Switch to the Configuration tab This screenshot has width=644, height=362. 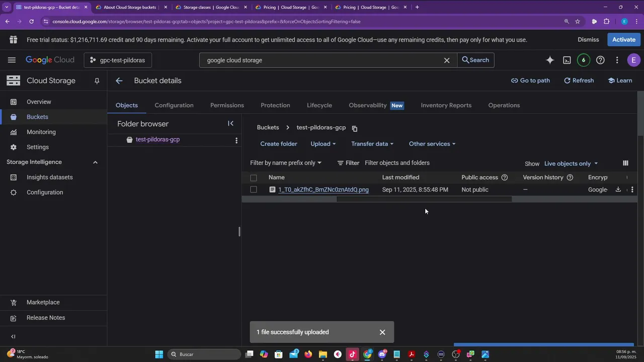point(174,105)
